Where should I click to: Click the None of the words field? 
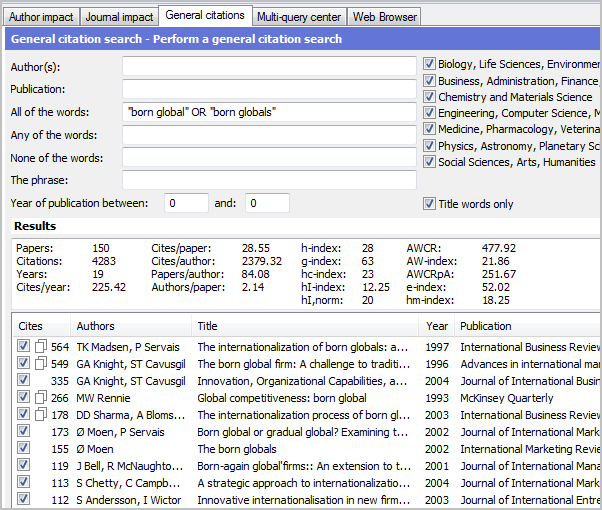pos(270,157)
